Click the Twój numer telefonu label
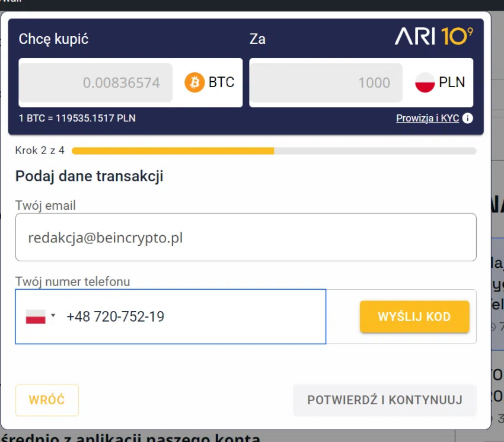This screenshot has height=442, width=504. (73, 281)
